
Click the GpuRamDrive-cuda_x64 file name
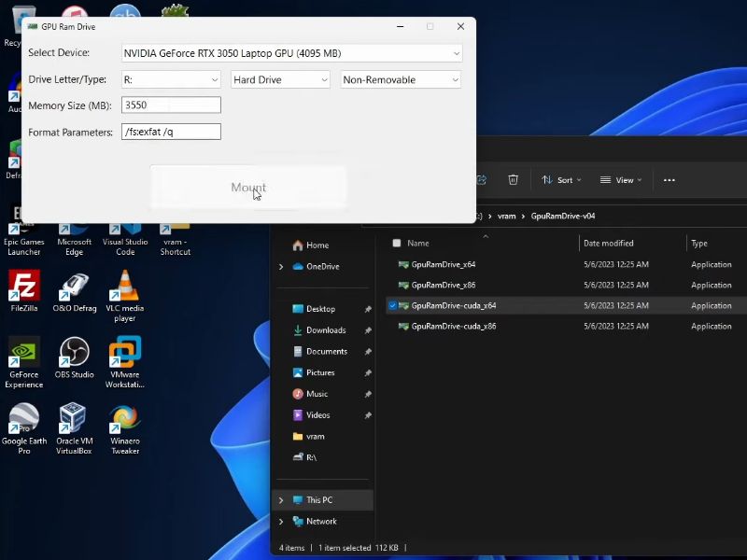click(x=454, y=306)
